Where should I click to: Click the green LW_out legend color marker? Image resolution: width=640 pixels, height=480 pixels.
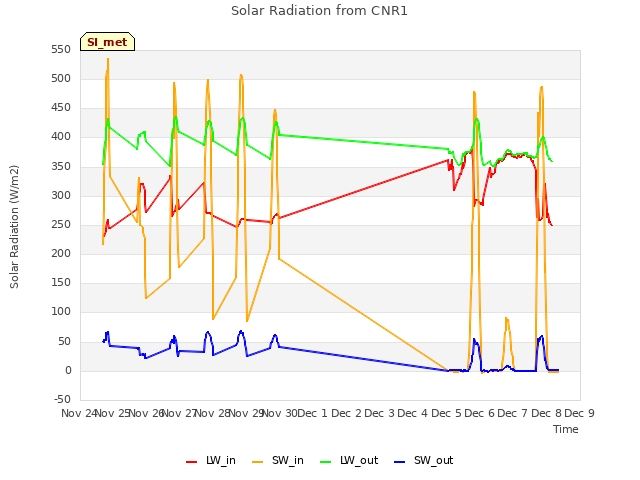click(326, 462)
